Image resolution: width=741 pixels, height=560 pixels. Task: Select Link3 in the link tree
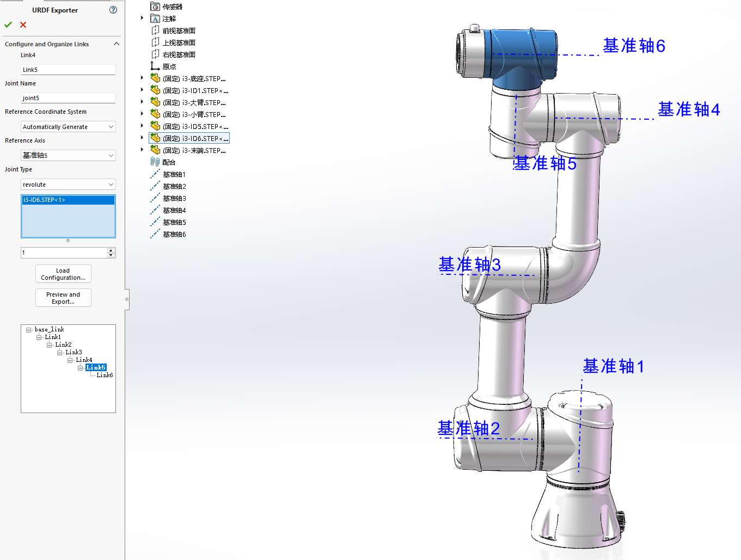click(74, 352)
